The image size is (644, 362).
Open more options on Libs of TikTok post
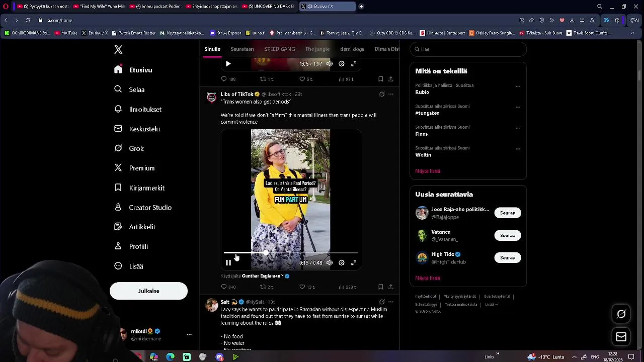tap(391, 94)
